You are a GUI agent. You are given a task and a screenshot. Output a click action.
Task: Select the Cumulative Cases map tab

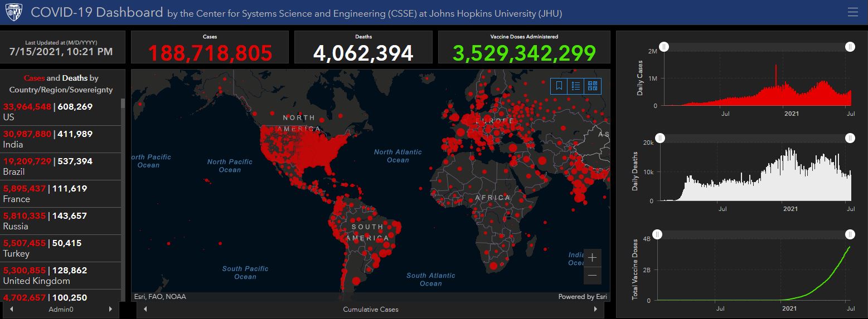[370, 309]
